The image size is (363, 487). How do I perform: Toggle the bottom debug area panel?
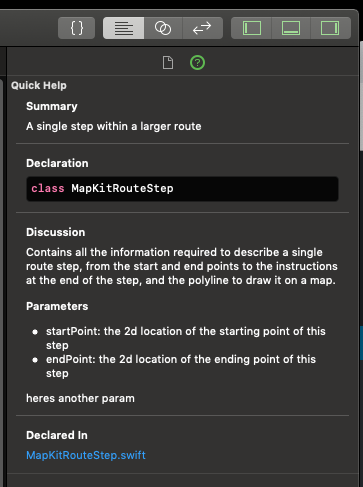click(291, 28)
